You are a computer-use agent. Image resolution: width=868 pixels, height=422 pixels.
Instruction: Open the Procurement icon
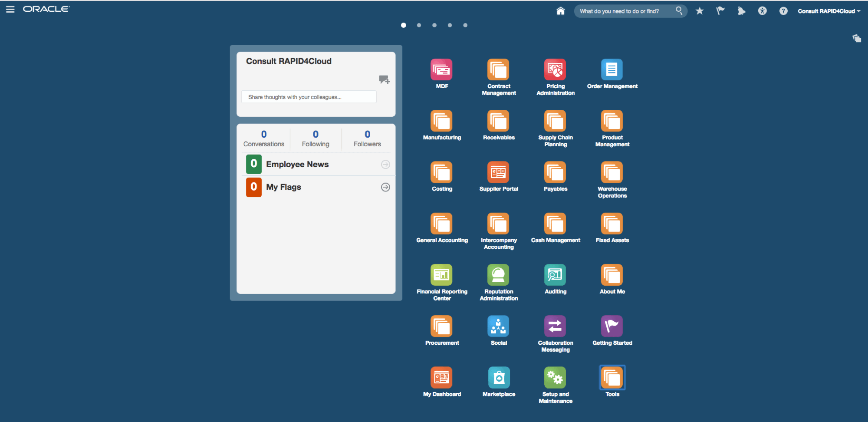tap(441, 326)
